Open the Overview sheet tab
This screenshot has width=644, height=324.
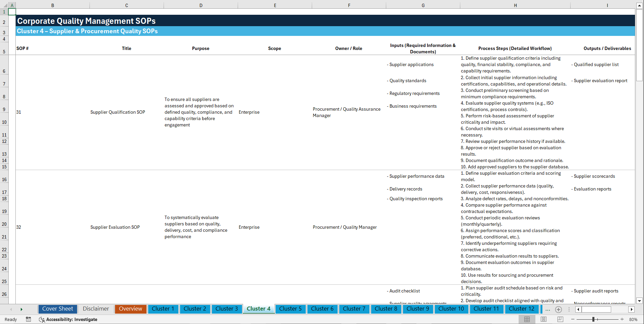[130, 309]
